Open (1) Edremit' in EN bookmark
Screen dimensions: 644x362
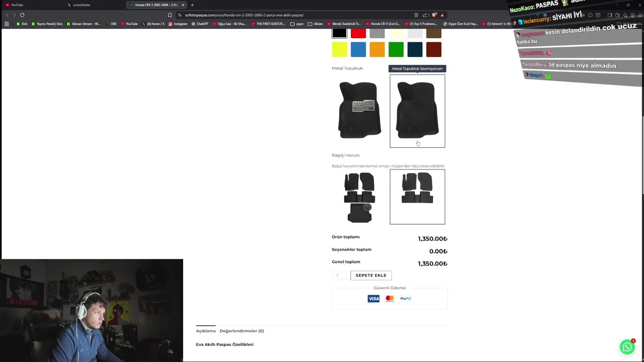point(497,24)
